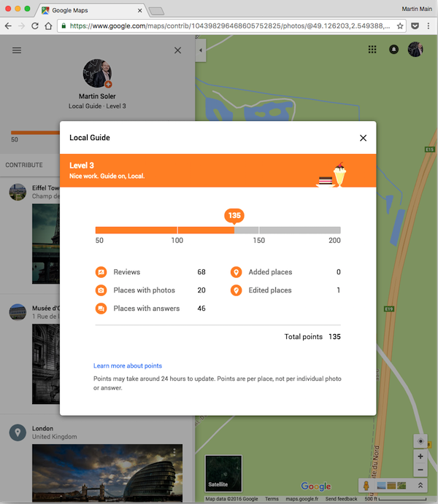Screen dimensions: 438x504
Task: Select the CONTRIBUTE tab
Action: (24, 165)
